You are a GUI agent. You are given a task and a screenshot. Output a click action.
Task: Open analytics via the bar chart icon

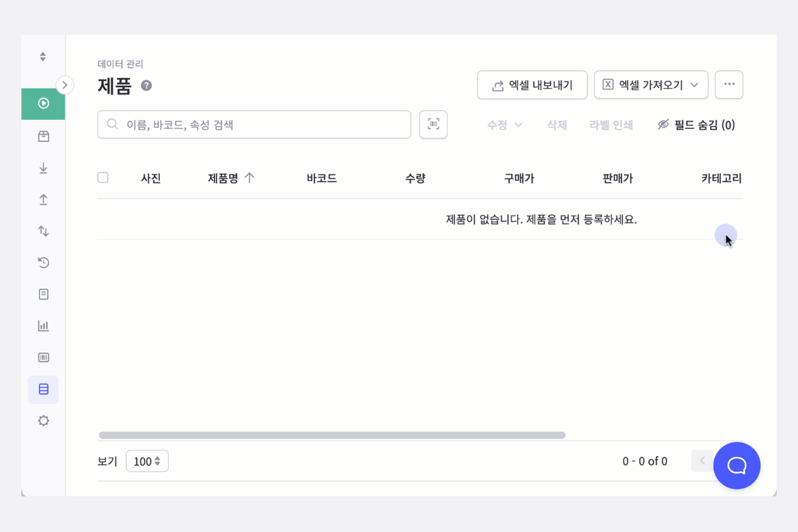[x=43, y=326]
